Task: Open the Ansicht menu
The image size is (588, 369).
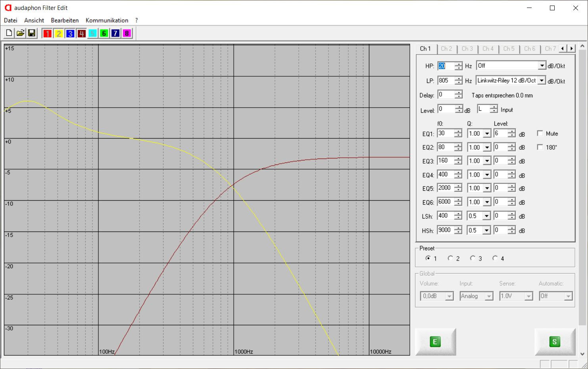Action: tap(34, 20)
